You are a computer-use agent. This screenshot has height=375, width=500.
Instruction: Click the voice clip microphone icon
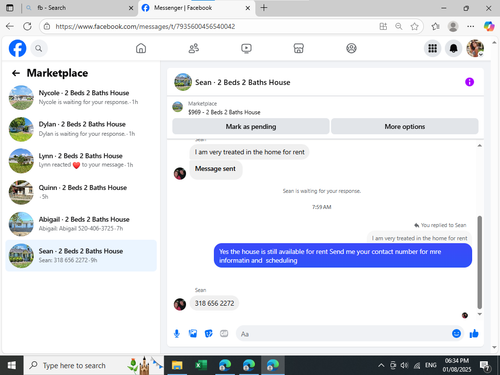[x=177, y=333]
